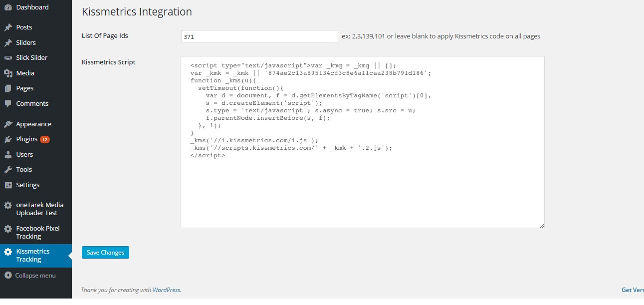Click the Sliders pushpin icon
The width and height of the screenshot is (644, 305).
8,43
